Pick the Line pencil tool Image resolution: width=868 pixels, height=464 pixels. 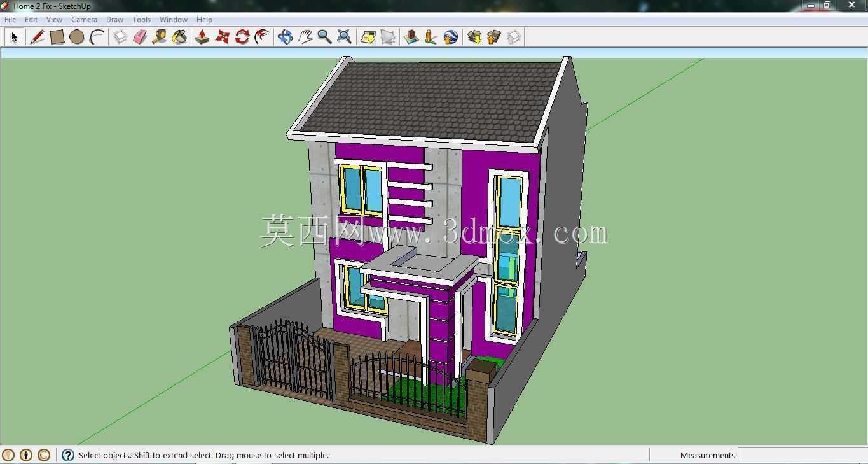(37, 37)
